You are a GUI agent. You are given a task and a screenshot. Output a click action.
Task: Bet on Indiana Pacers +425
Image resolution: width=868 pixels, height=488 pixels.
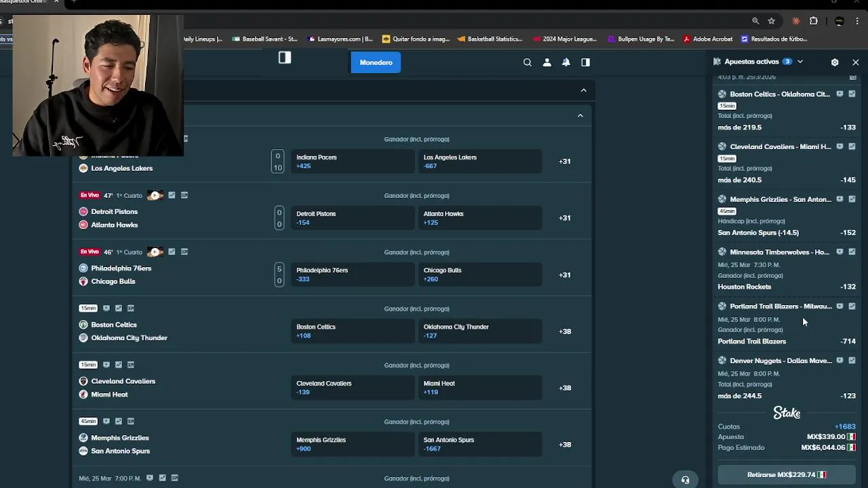coord(353,161)
